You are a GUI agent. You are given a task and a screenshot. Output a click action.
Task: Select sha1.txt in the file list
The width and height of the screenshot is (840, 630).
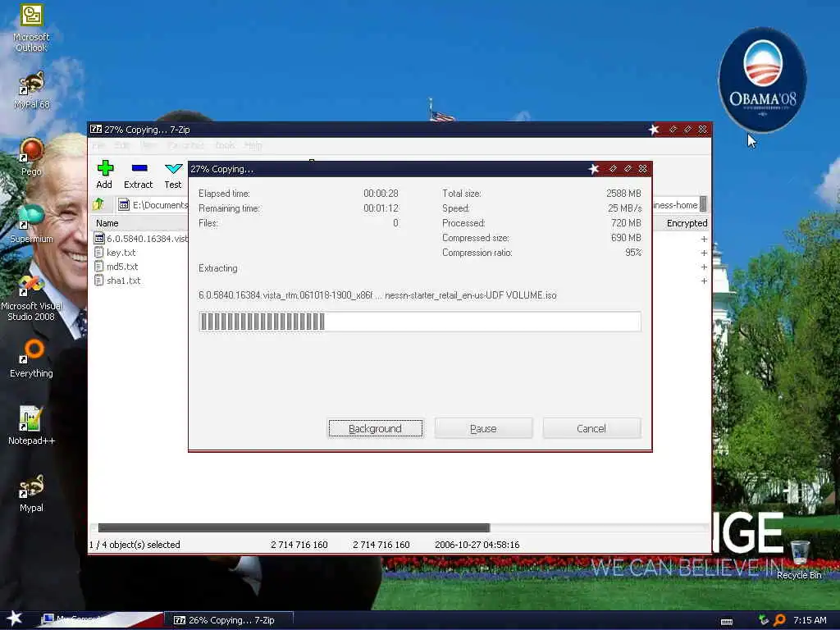[123, 281]
